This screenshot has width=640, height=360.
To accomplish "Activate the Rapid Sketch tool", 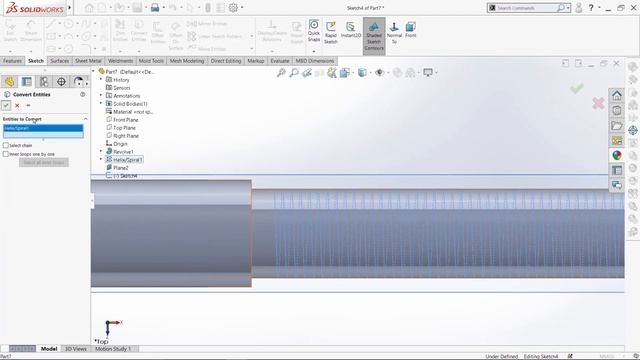I will (331, 33).
